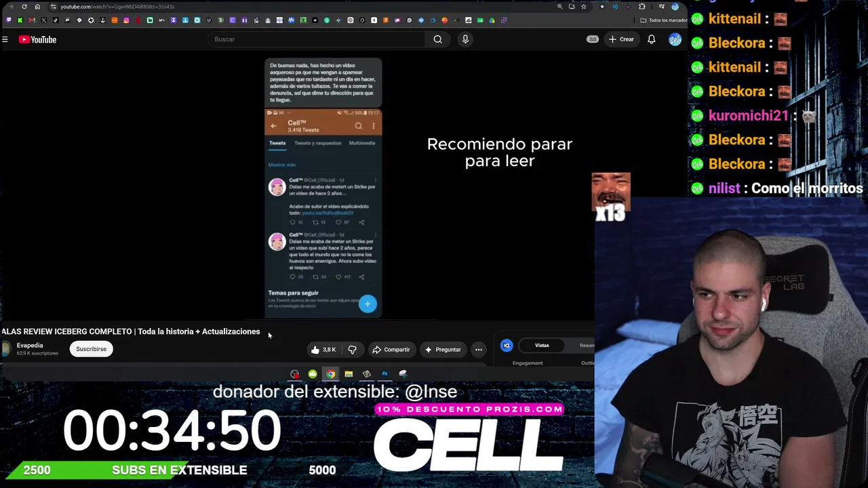Open the browser zoom magnifier icon
The width and height of the screenshot is (868, 488).
pos(559,7)
